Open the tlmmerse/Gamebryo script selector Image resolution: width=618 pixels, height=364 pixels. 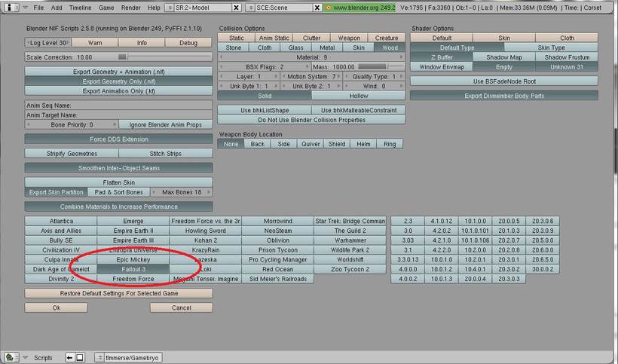pos(128,357)
